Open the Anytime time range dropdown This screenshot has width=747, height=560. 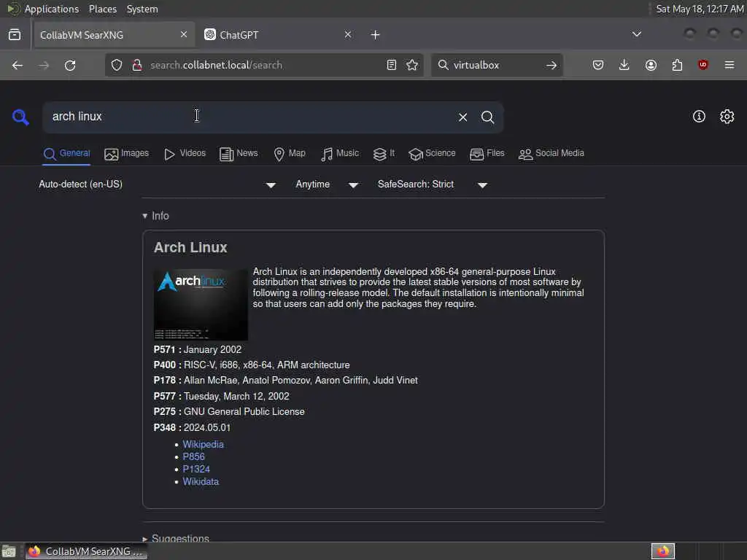[327, 184]
